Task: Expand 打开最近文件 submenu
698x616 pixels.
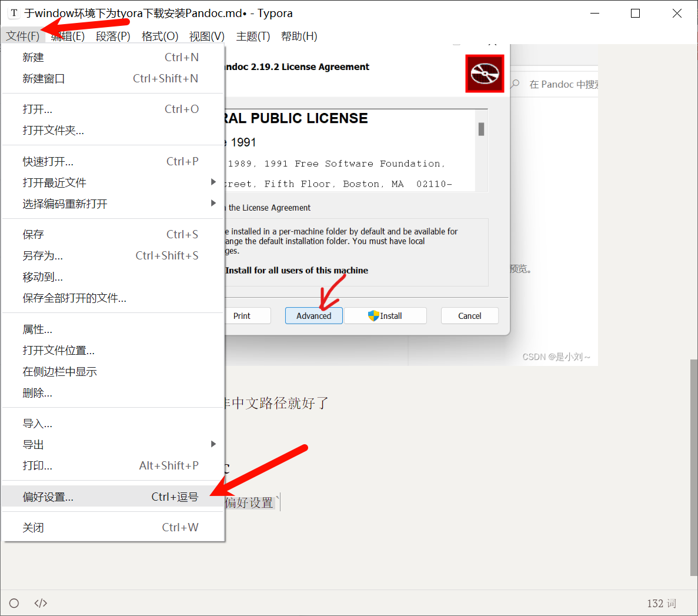Action: click(113, 182)
